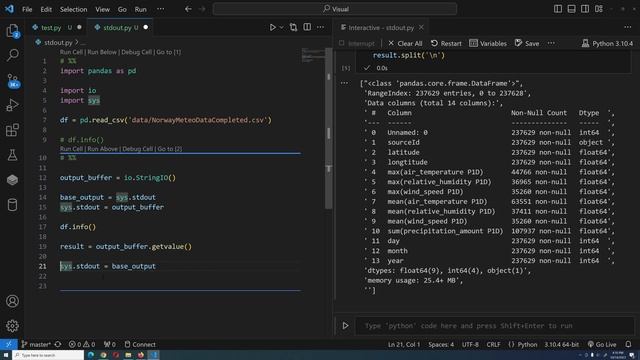
Task: Select kernel Python 3.10.4
Action: pos(607,43)
